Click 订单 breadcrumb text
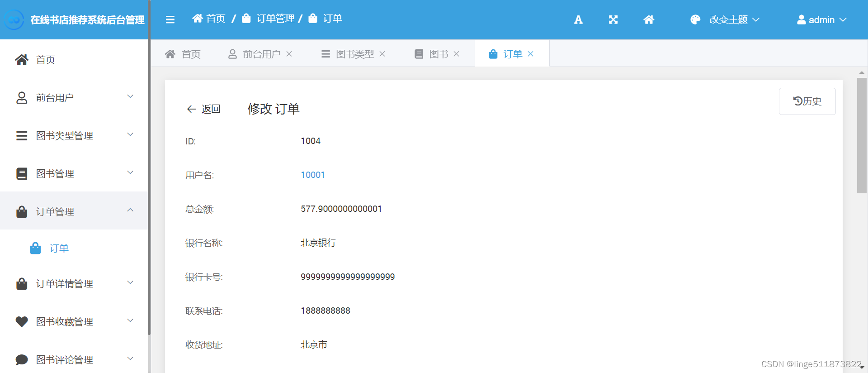Screen dimensions: 868x373 333,19
